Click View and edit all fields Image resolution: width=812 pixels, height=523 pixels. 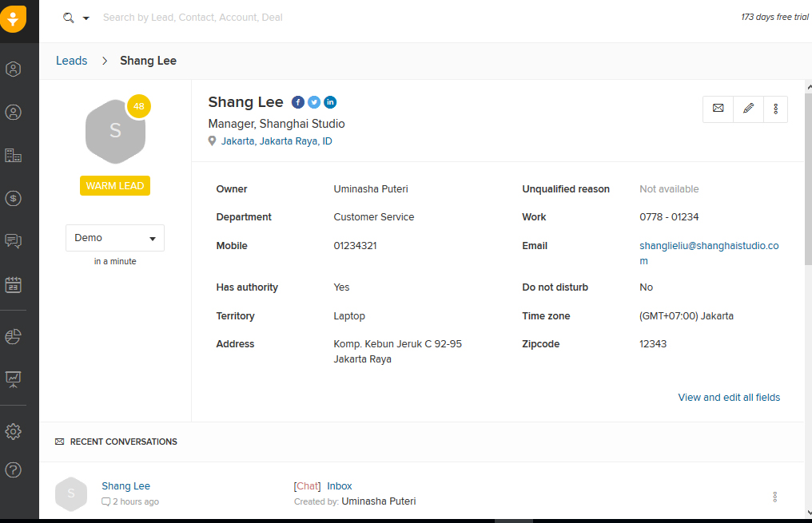tap(729, 398)
